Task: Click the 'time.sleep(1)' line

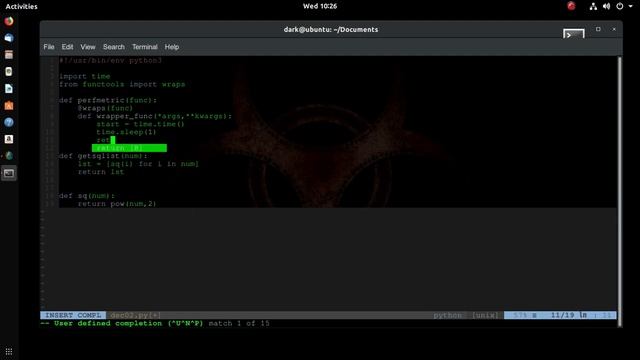Action: click(x=127, y=132)
